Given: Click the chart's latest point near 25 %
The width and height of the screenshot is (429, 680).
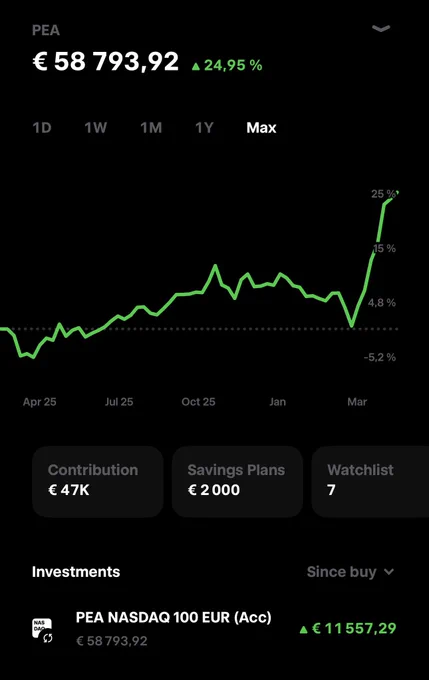Looking at the screenshot, I should coord(396,193).
